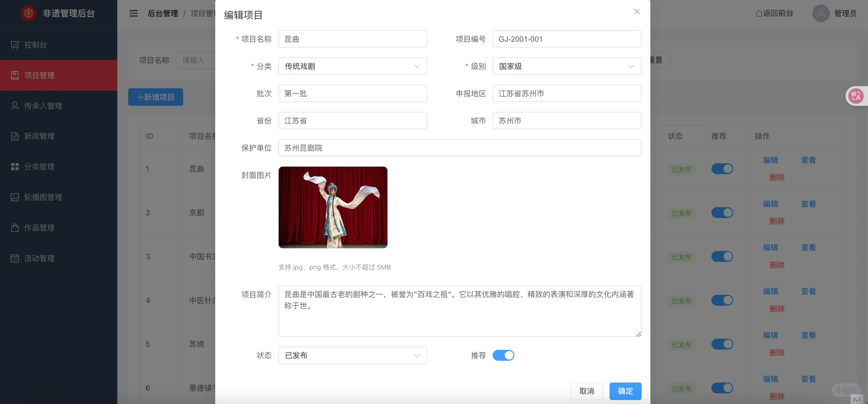Click the hamburger menu icon in breadcrumb bar
The image size is (868, 404).
point(133,13)
